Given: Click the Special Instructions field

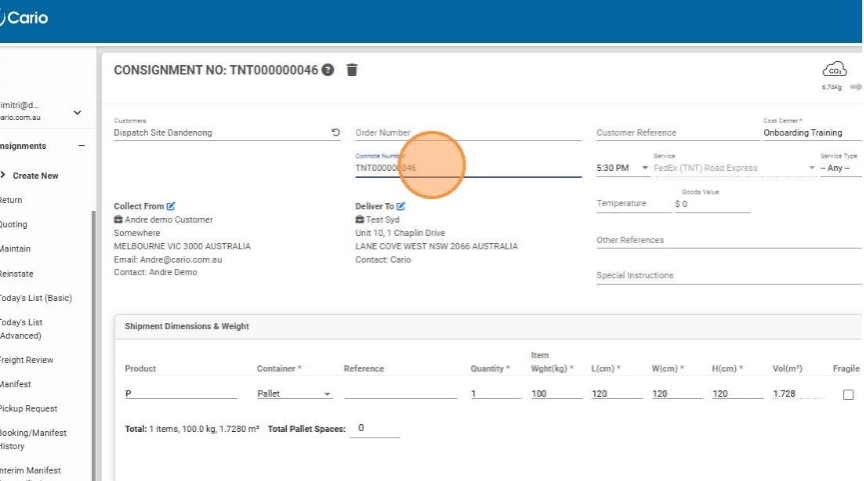Looking at the screenshot, I should tap(728, 276).
